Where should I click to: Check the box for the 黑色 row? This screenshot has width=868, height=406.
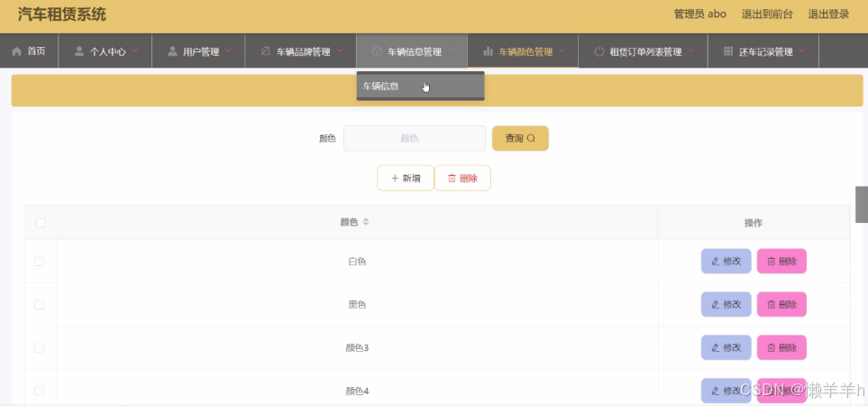pyautogui.click(x=40, y=305)
